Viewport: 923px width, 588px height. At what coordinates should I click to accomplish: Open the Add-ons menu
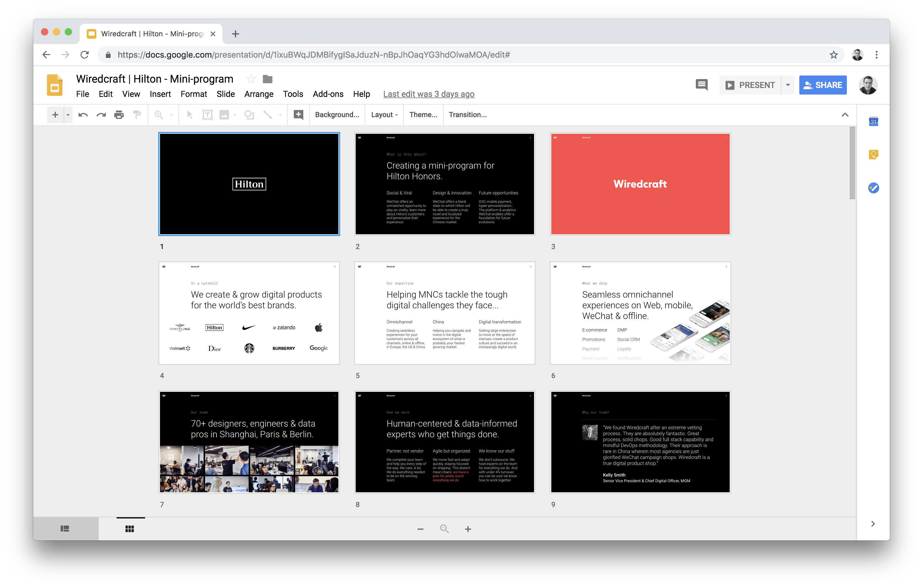328,94
